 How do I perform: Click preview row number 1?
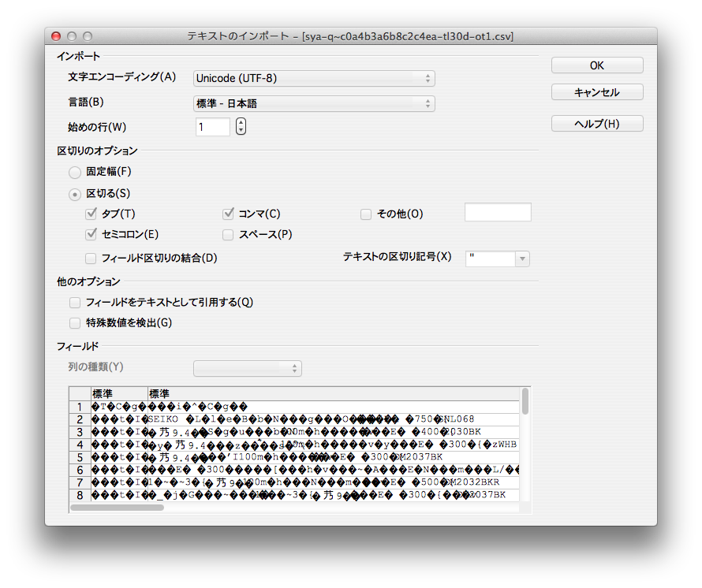click(x=80, y=407)
